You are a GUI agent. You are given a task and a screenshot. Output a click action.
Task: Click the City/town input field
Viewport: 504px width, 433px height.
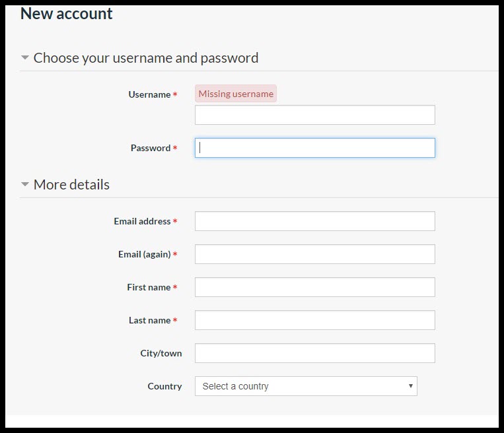314,353
